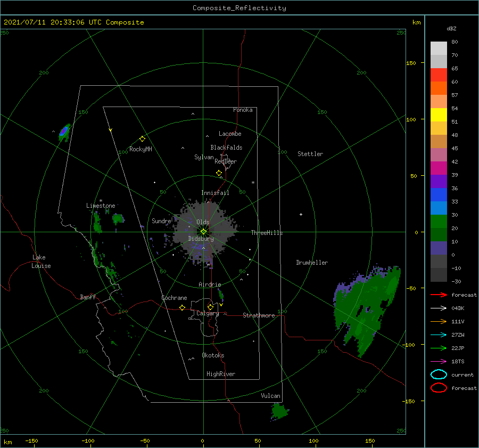Screen dimensions: 479x448
Task: Select the orange 60-57 dBZ color band
Action: pyautogui.click(x=439, y=88)
